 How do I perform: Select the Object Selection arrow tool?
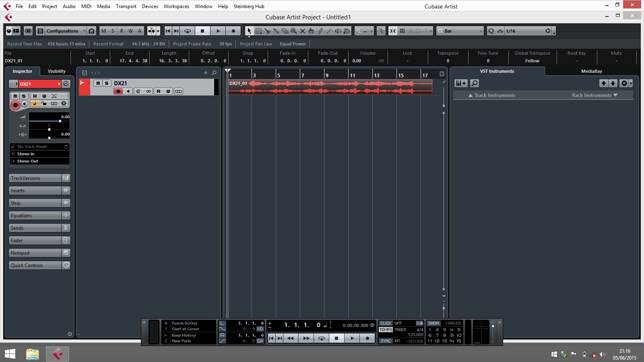click(x=249, y=31)
